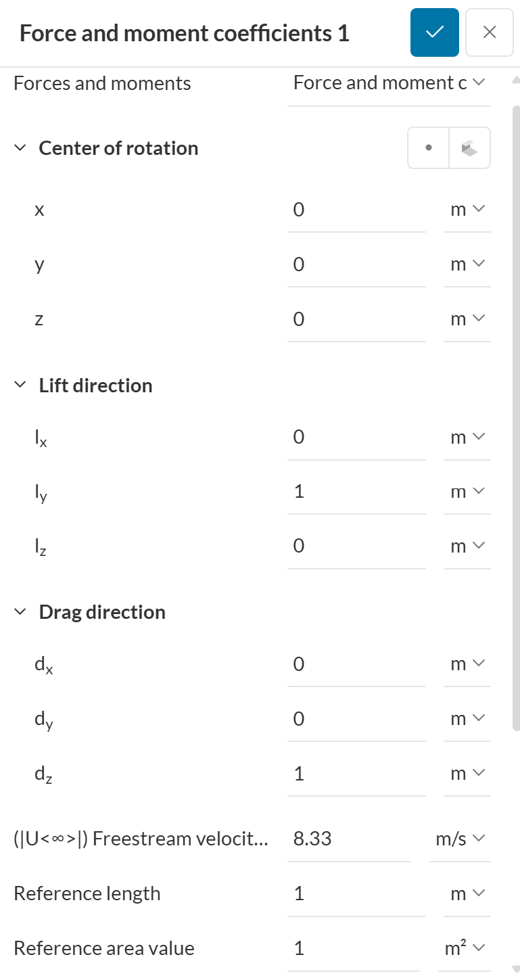Open the unit dropdown for center y coordinate
520x980 pixels.
pyautogui.click(x=467, y=264)
